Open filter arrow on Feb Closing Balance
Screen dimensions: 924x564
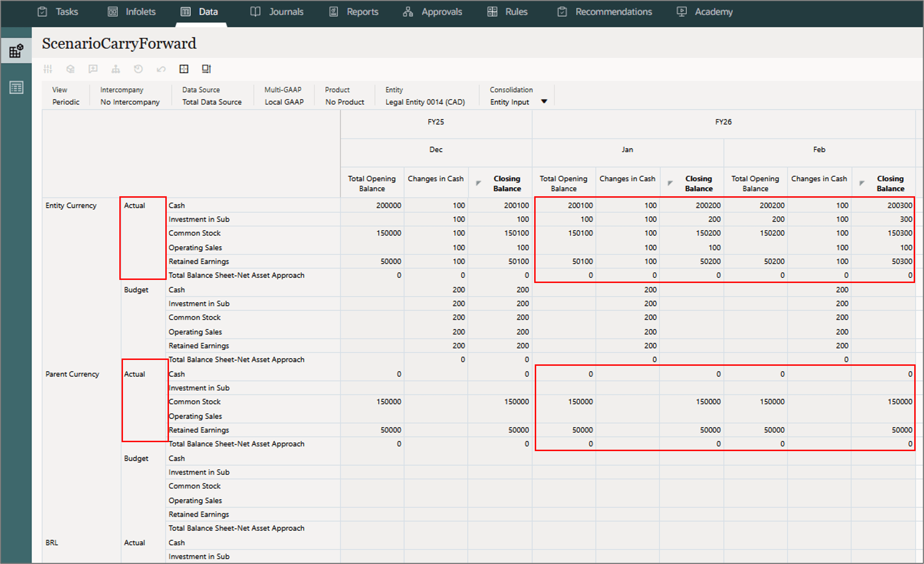point(861,183)
